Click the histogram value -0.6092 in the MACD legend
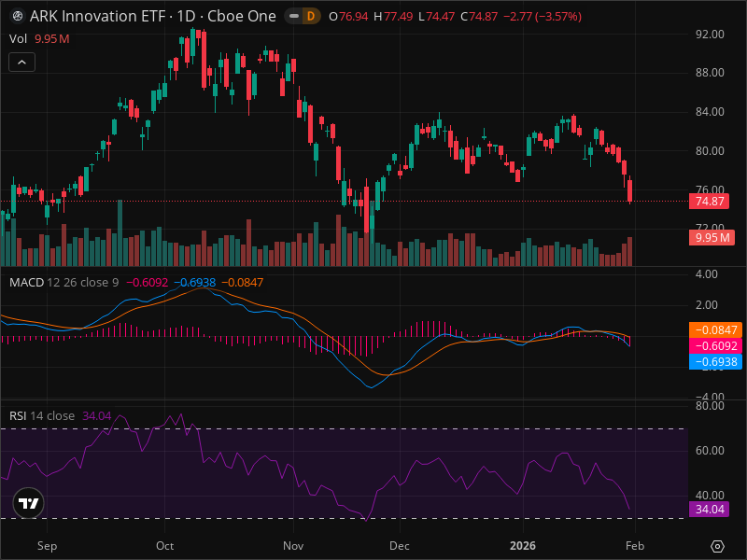Image resolution: width=747 pixels, height=560 pixels. (x=148, y=283)
